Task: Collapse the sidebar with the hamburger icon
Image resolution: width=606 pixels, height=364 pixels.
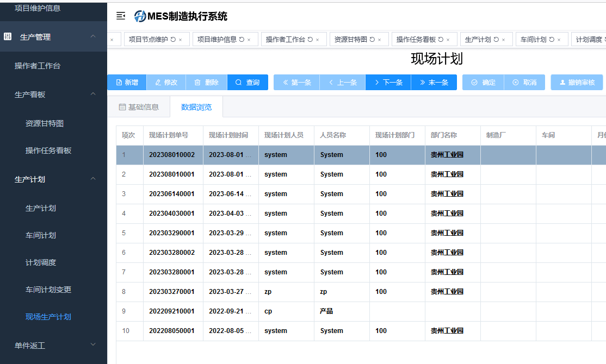Action: (x=121, y=16)
